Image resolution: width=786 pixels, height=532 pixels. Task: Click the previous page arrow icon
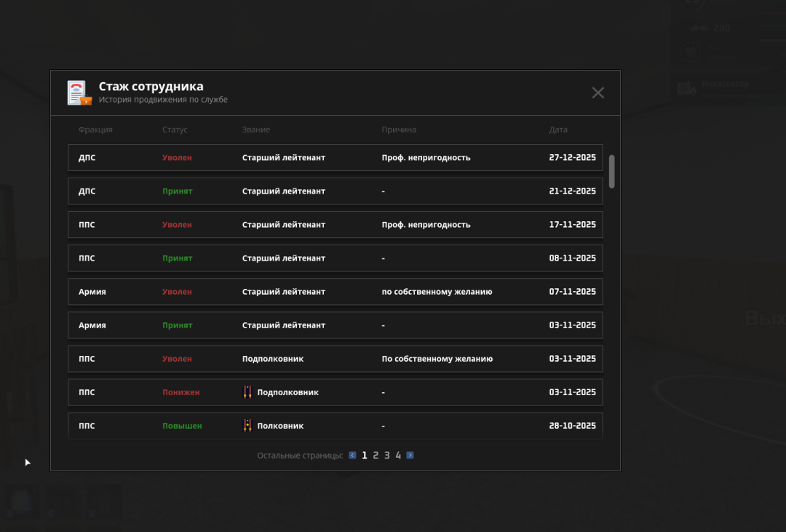(352, 456)
